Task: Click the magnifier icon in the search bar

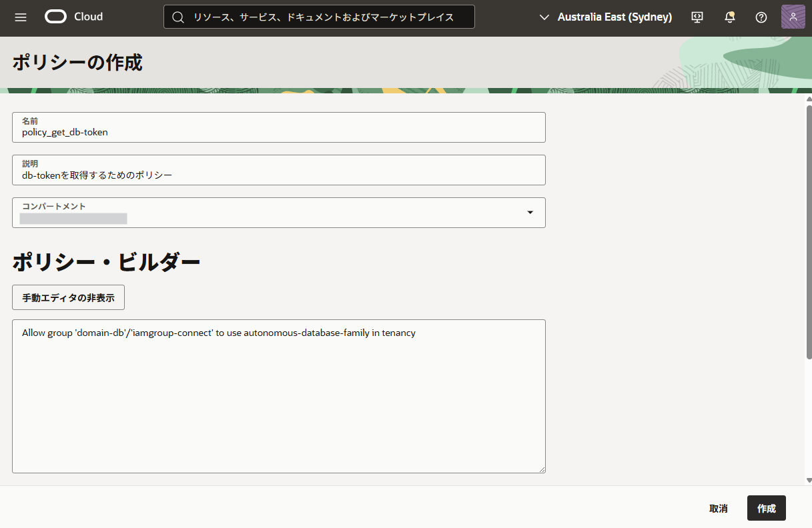Action: [x=177, y=17]
